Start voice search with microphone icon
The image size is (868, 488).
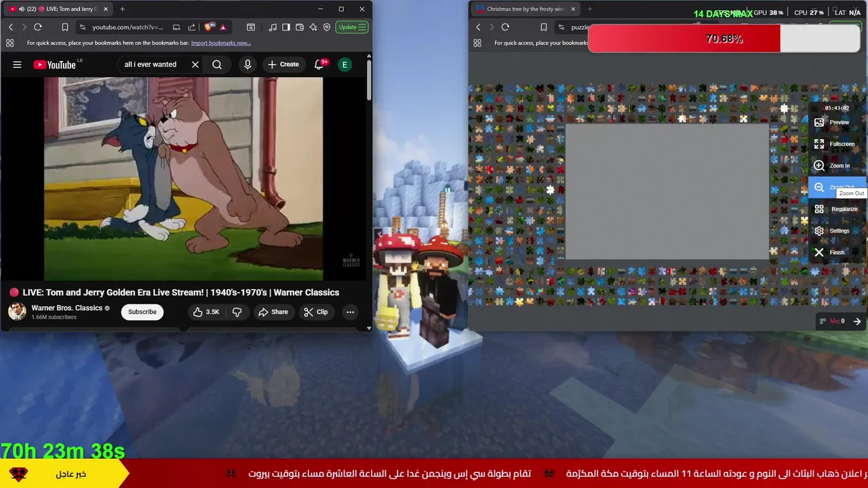[x=248, y=64]
